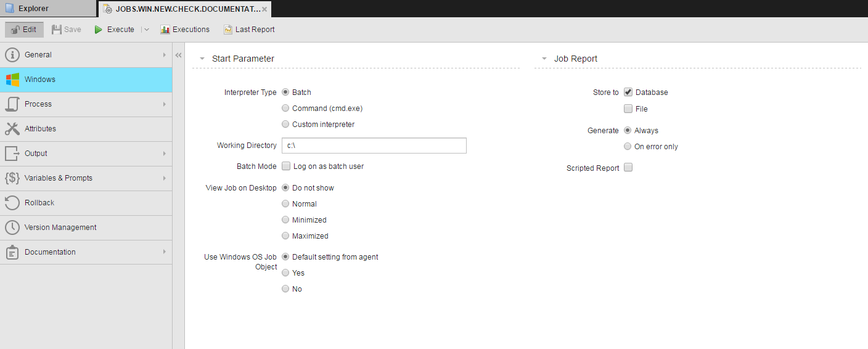Click the General info icon in sidebar

pyautogui.click(x=12, y=55)
